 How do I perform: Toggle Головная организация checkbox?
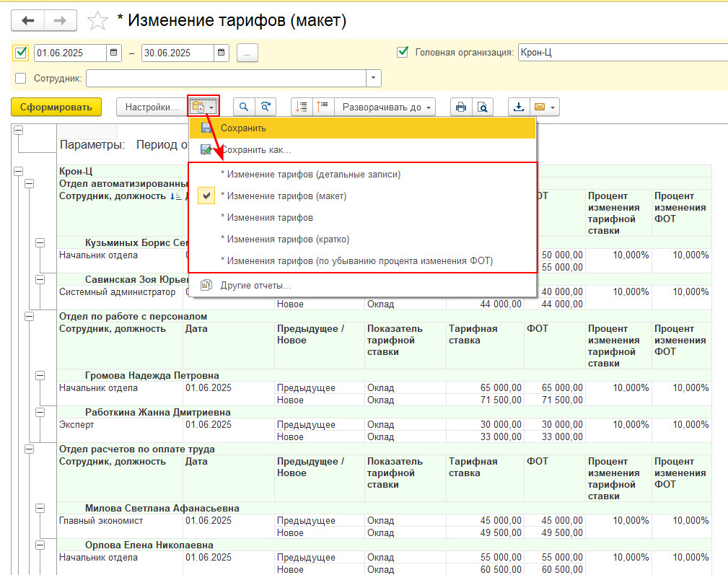(403, 52)
